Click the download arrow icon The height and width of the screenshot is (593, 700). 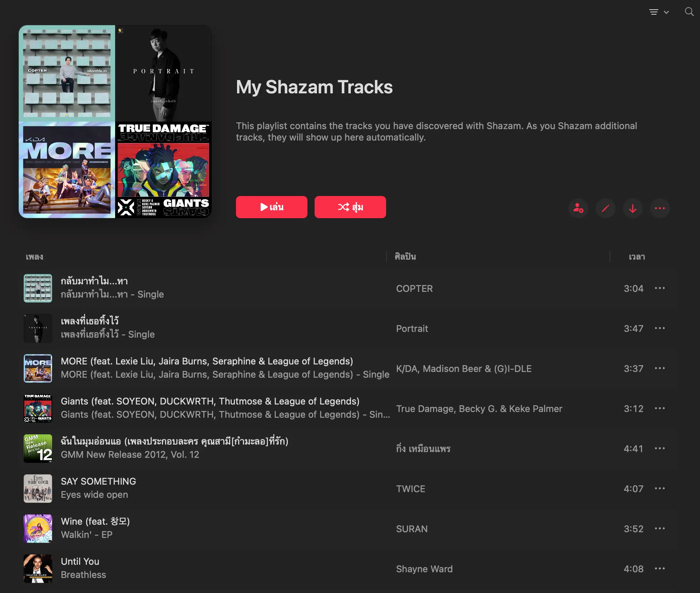click(x=632, y=208)
